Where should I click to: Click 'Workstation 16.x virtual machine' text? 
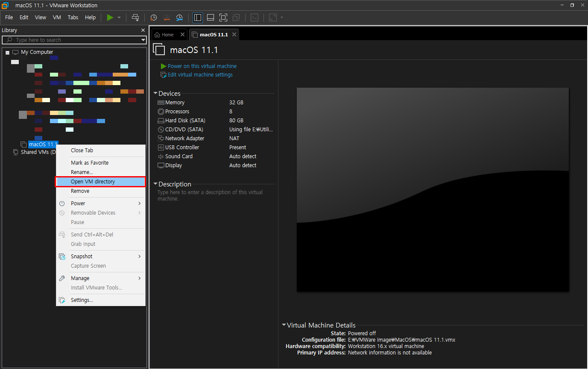(x=386, y=346)
